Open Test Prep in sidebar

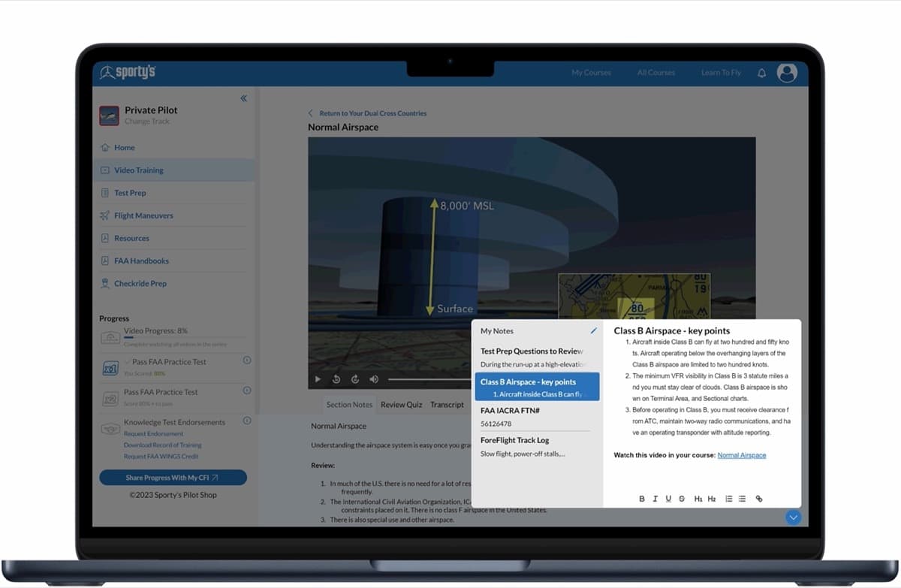130,193
